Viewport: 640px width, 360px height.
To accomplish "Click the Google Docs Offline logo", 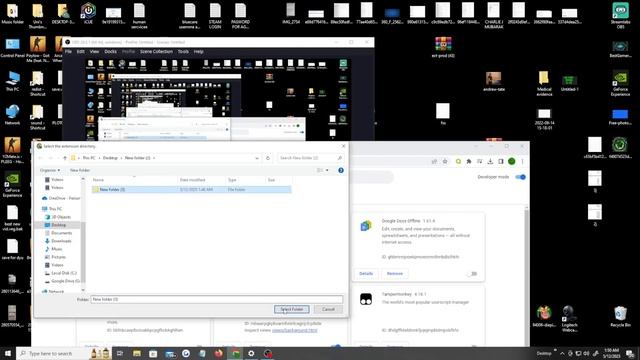I will tap(366, 226).
